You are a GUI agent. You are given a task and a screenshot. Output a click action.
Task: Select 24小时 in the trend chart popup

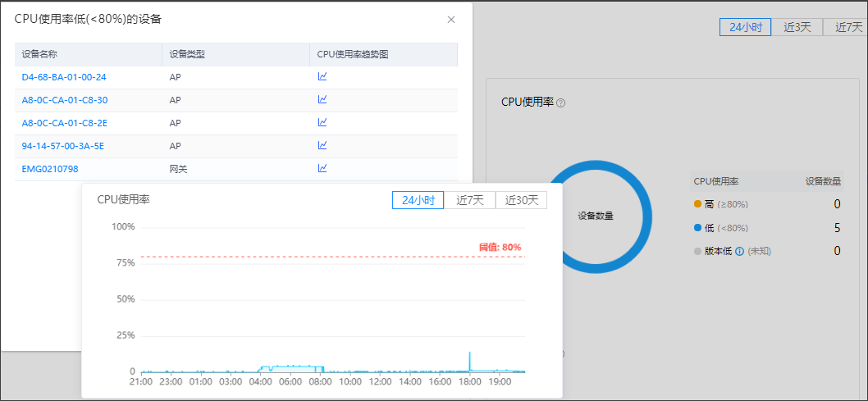(418, 200)
